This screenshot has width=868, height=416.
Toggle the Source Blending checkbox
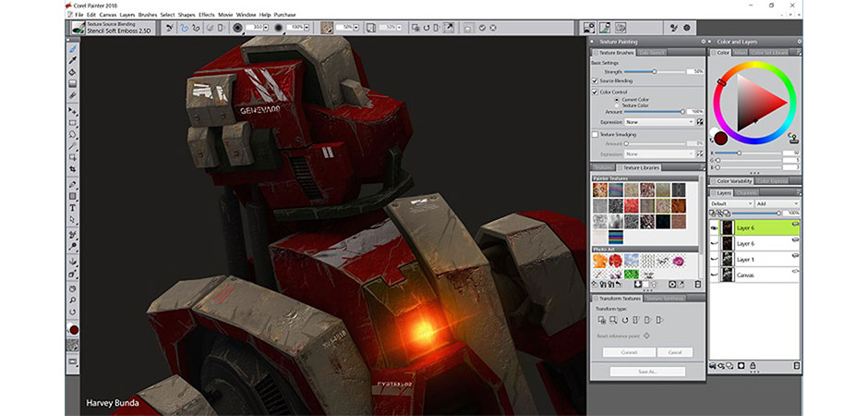[x=595, y=80]
